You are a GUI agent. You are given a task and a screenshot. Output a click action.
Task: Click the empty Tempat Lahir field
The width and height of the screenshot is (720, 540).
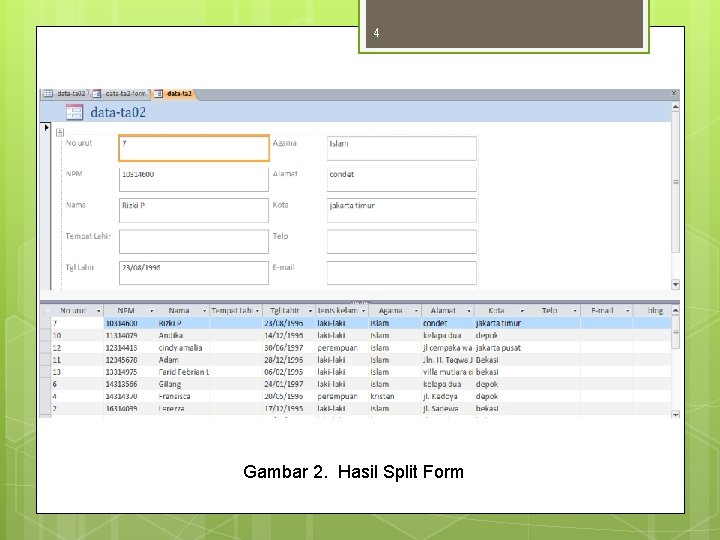[x=194, y=242]
